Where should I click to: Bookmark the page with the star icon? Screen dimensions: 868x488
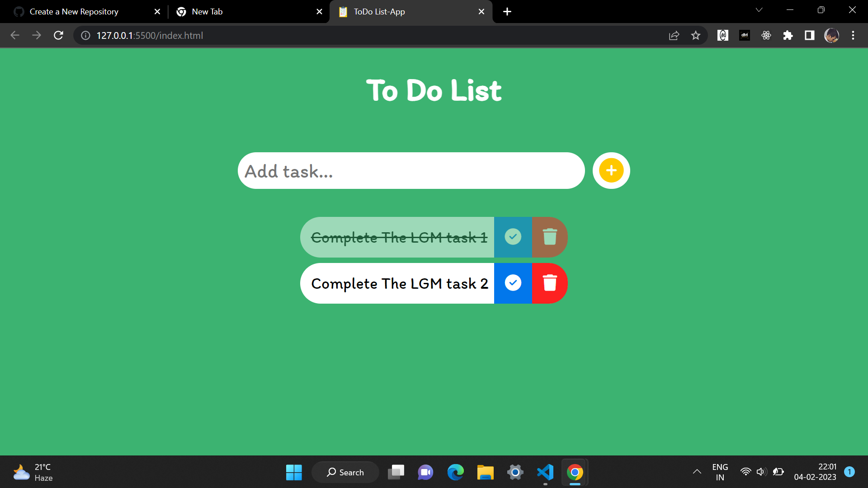click(696, 35)
